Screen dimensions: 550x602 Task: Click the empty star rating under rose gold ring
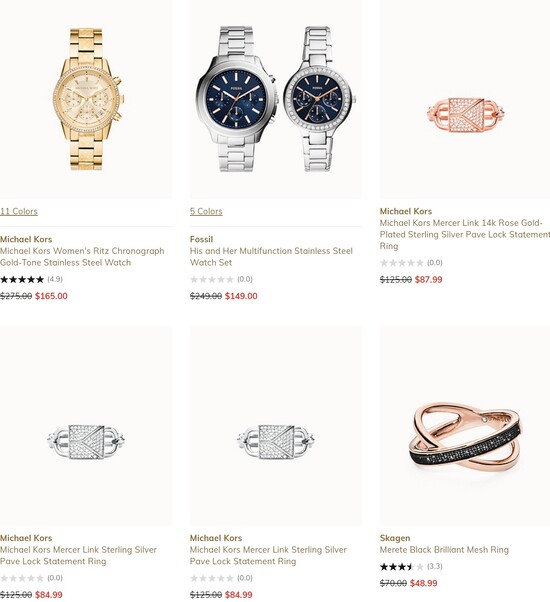[x=411, y=263]
